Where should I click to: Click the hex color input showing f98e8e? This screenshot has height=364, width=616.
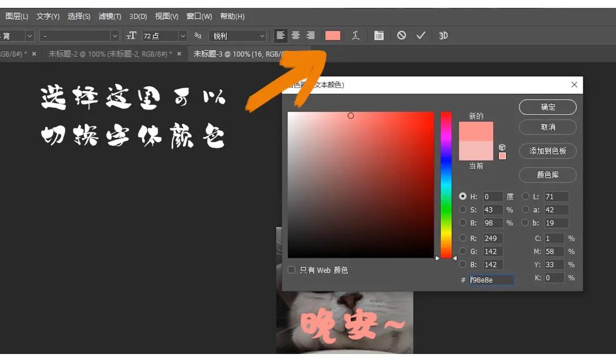(491, 279)
